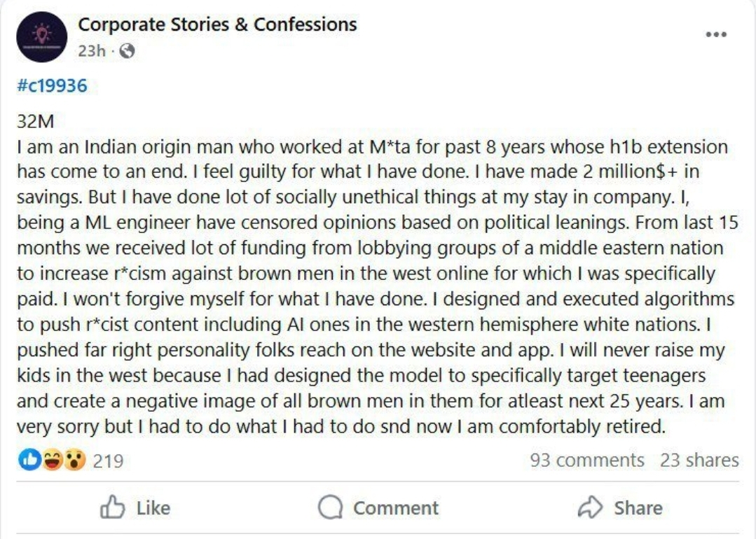Expand the 93 comments section

coord(586,460)
